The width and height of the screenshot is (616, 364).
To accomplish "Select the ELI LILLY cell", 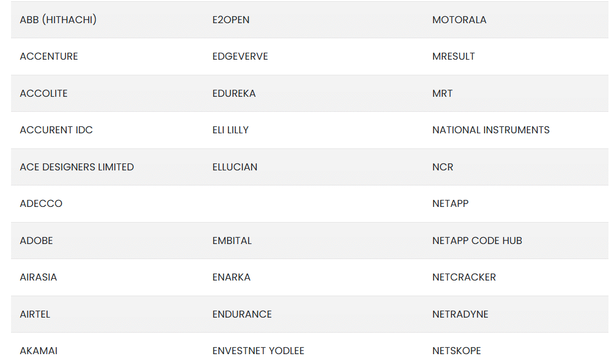I will tap(230, 130).
